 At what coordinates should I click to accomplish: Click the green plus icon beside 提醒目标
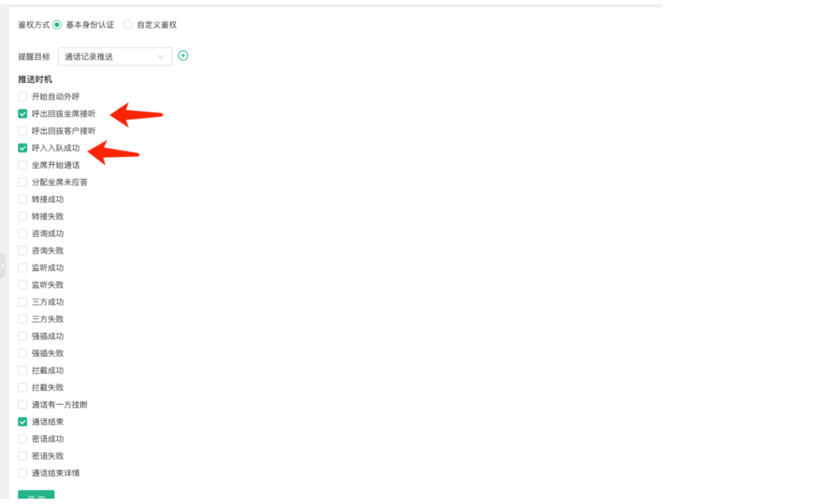(183, 56)
